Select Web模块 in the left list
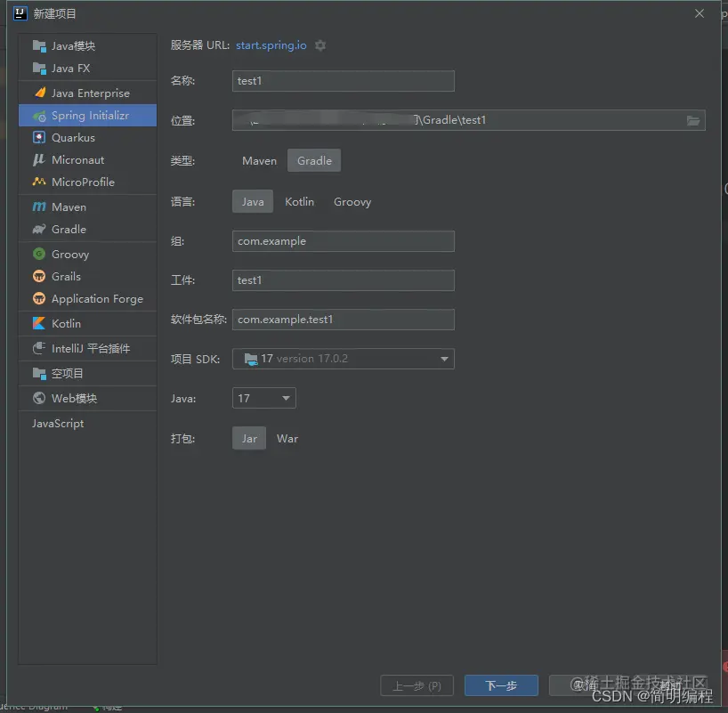This screenshot has width=728, height=713. (x=88, y=398)
